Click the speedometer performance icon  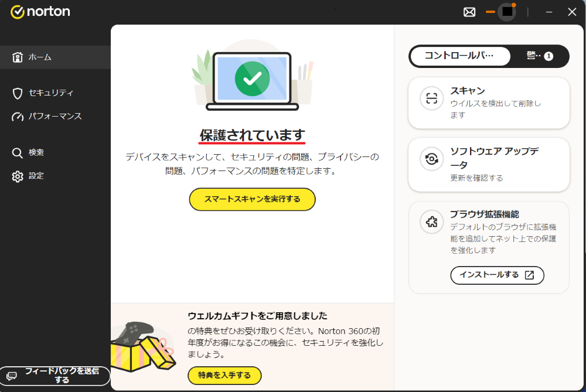point(17,117)
